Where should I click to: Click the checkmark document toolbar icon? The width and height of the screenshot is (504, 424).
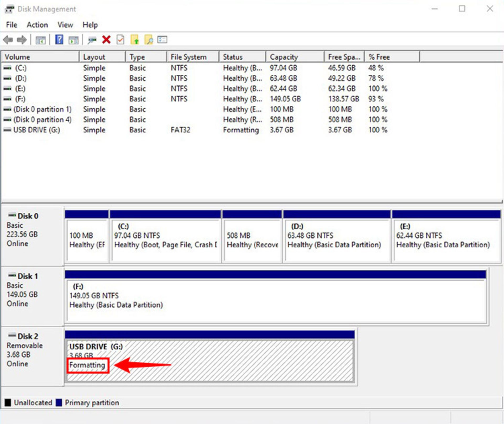coord(120,40)
